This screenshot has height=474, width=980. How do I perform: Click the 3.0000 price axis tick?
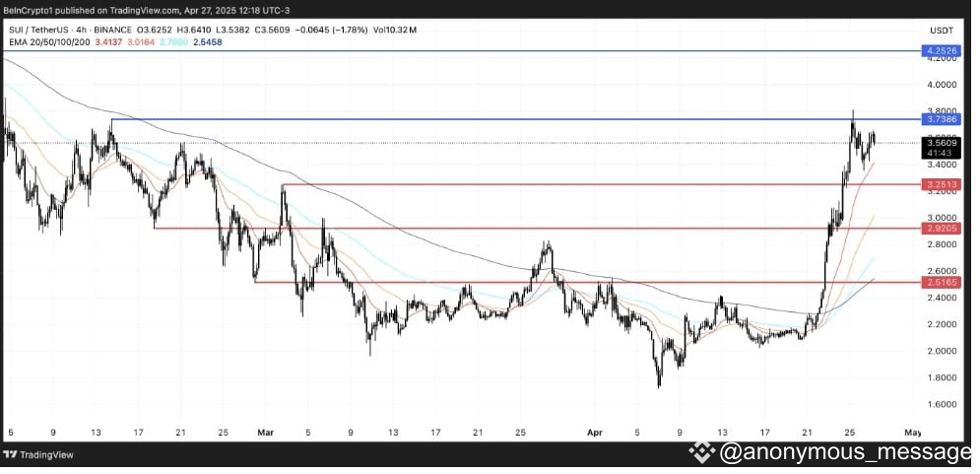pyautogui.click(x=942, y=218)
